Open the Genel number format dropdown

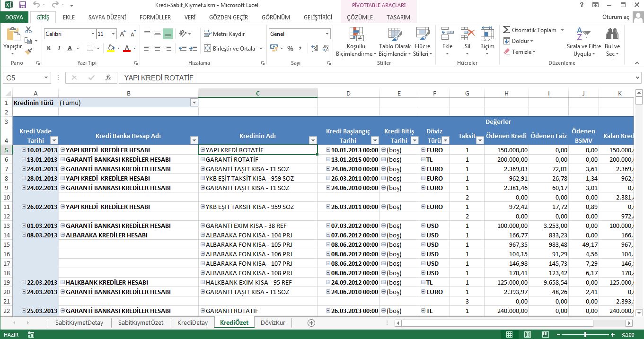pos(327,34)
